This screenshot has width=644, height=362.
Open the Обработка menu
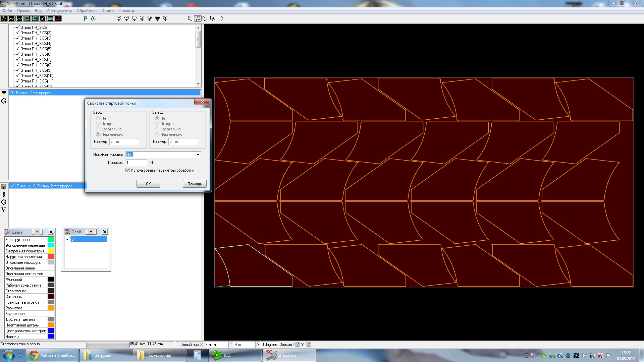86,11
